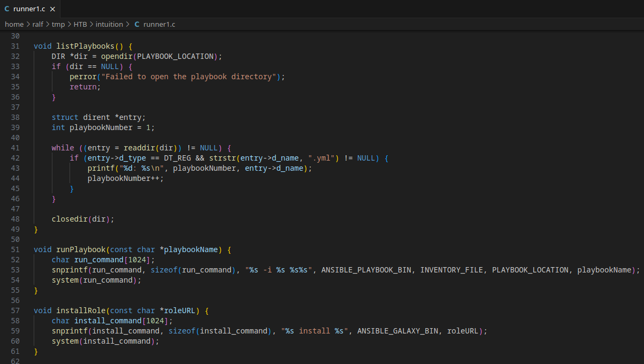
Task: Click the runPlaybook function name
Action: point(81,249)
